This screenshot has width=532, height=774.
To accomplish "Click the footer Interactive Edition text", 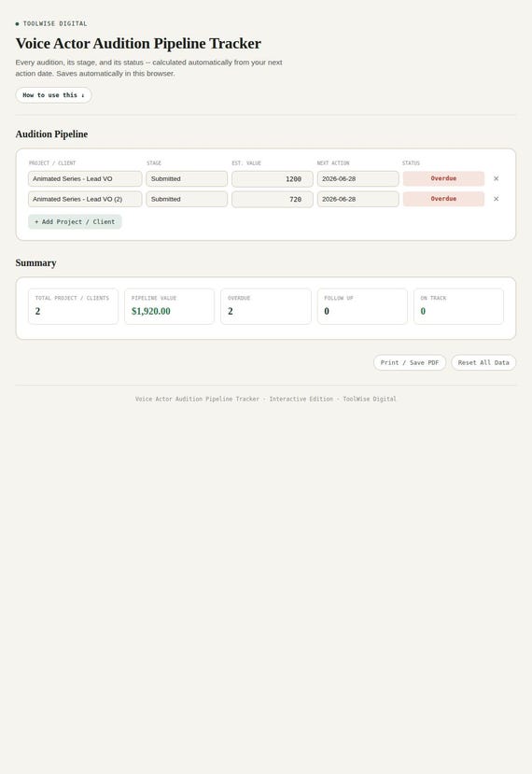I will point(301,399).
